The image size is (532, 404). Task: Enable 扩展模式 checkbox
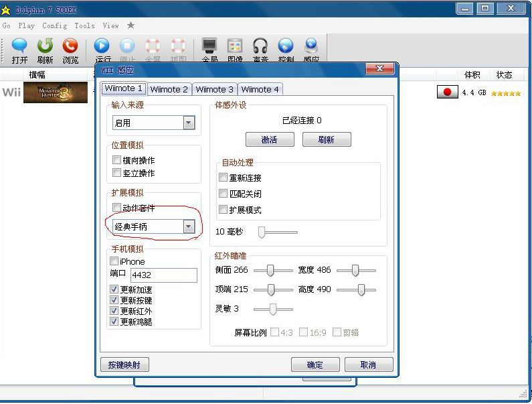223,209
